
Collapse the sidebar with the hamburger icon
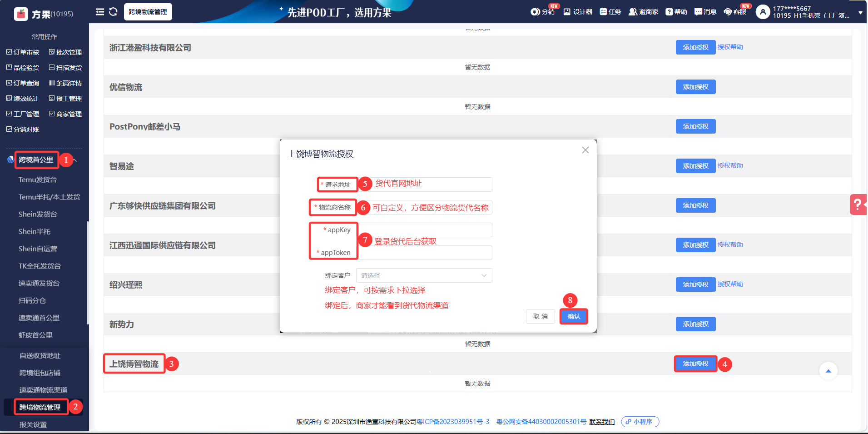pos(100,12)
